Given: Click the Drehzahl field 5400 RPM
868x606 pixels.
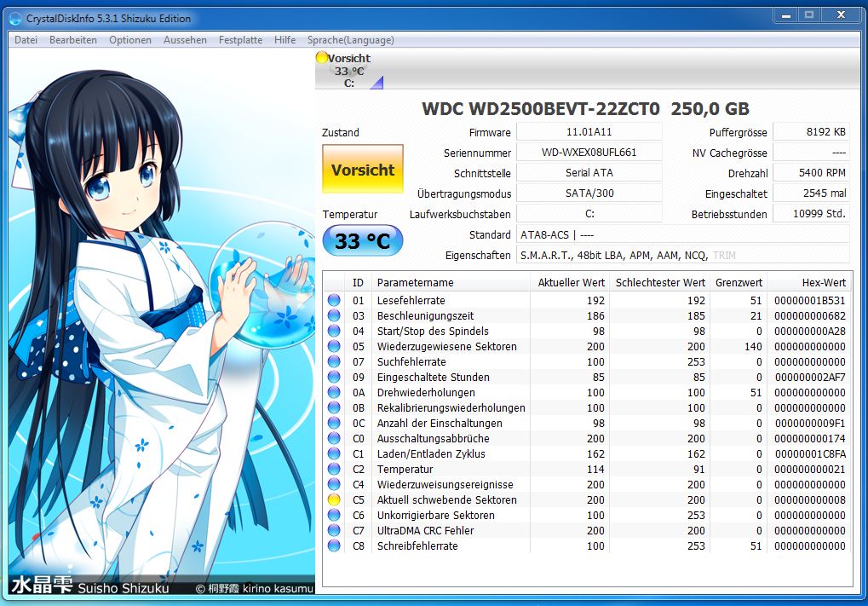Looking at the screenshot, I should click(811, 173).
